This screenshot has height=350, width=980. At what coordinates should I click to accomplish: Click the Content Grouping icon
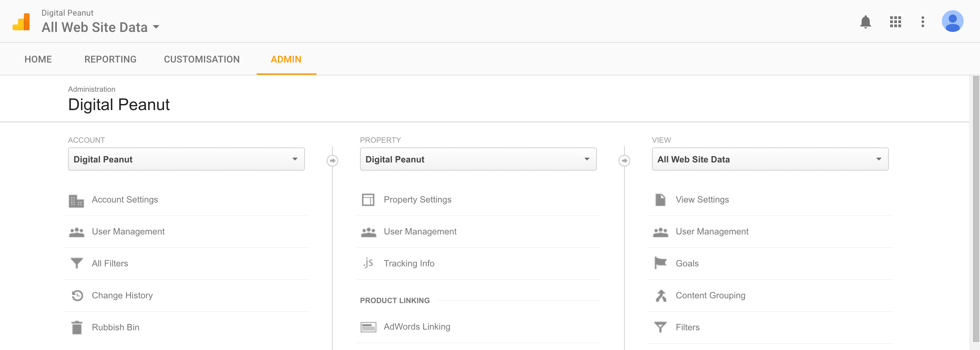pyautogui.click(x=661, y=295)
